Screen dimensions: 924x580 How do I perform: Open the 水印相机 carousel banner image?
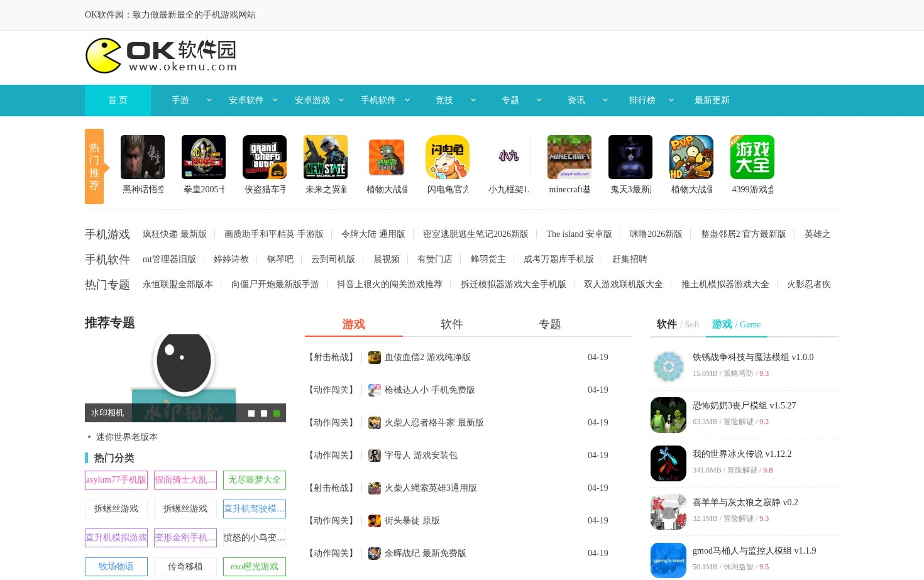pyautogui.click(x=185, y=378)
